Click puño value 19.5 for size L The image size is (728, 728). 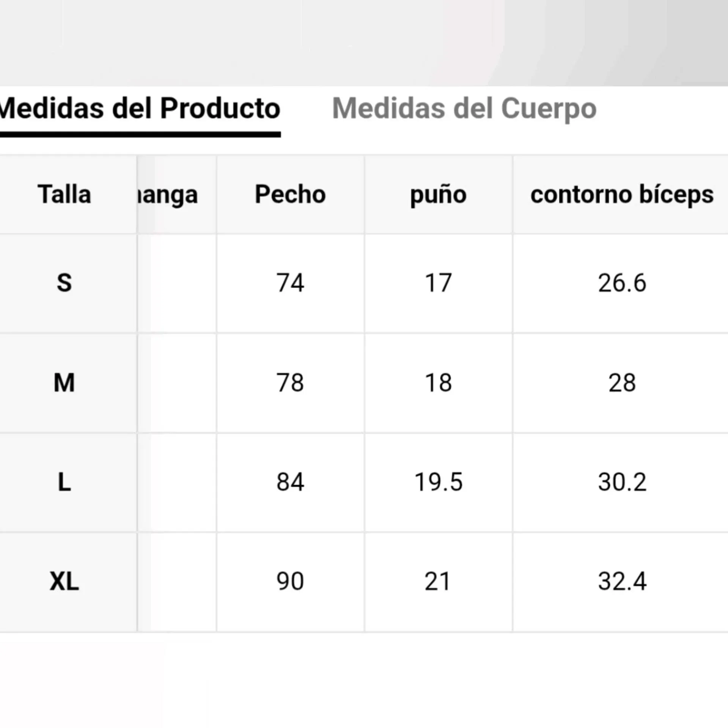pos(438,482)
